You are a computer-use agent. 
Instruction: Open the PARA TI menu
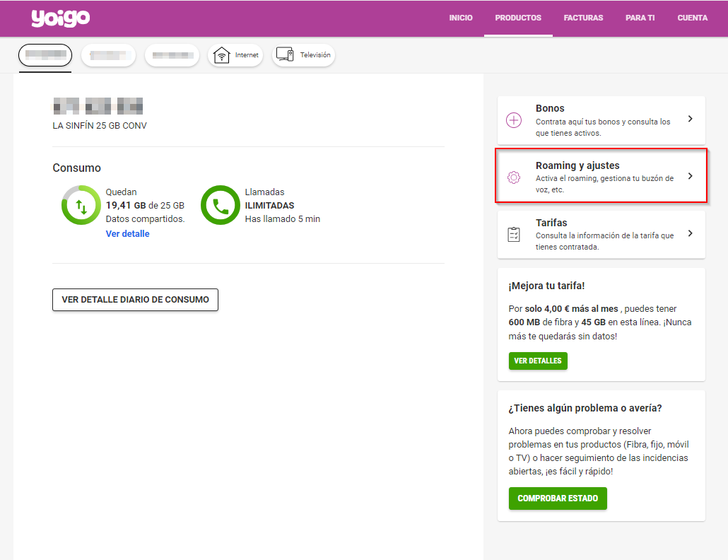[640, 18]
